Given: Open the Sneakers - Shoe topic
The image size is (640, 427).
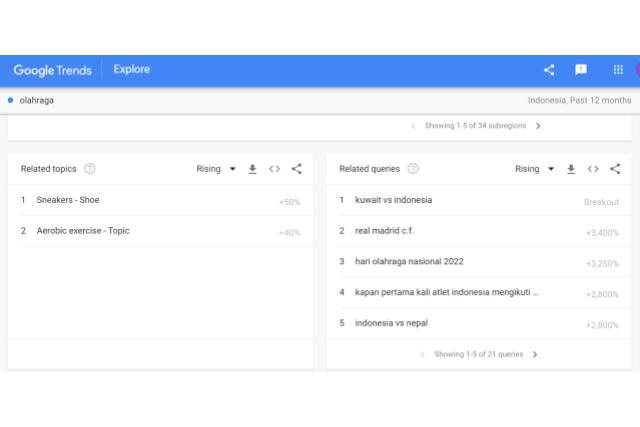Looking at the screenshot, I should (x=160, y=200).
